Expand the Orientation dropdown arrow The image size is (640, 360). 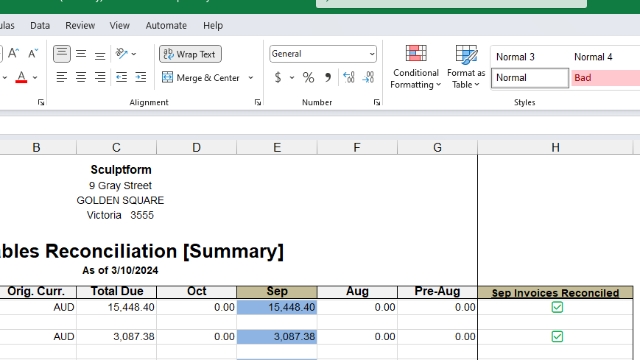[134, 54]
